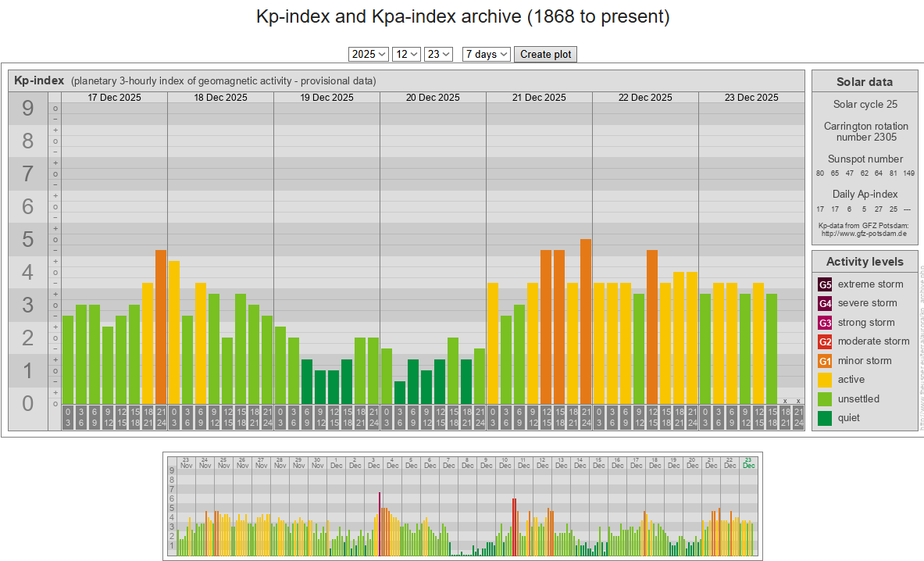Select the G1 minor storm badge
The image size is (924, 561).
(825, 361)
